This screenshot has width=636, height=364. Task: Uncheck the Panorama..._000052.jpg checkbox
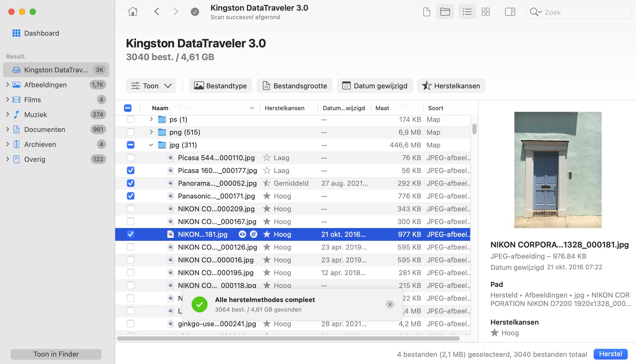pyautogui.click(x=131, y=183)
